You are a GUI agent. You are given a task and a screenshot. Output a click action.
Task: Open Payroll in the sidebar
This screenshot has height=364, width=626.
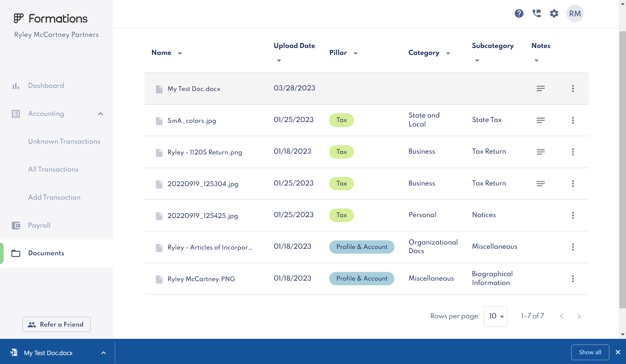coord(39,225)
